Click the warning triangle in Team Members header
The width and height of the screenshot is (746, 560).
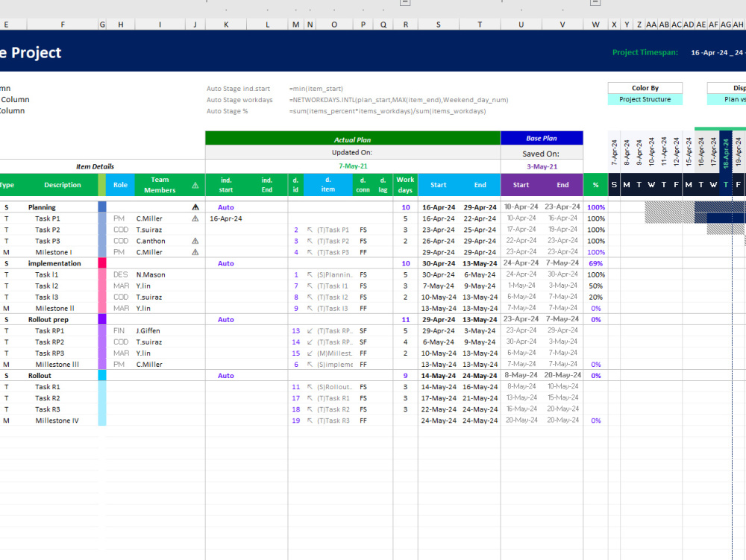tap(195, 185)
